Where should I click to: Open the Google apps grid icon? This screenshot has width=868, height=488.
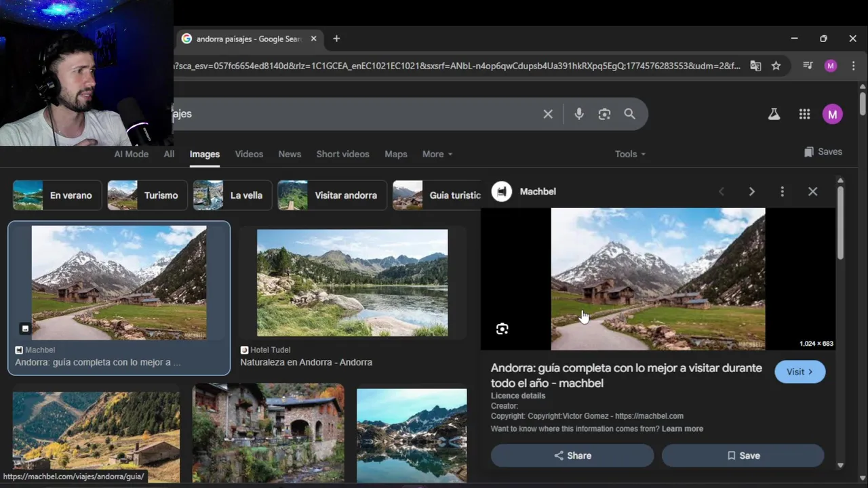[804, 115]
